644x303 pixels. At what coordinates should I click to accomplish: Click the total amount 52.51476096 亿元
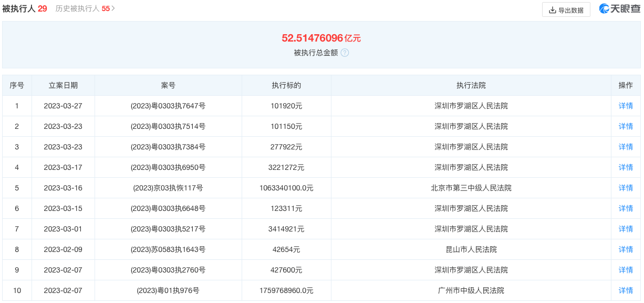click(321, 38)
